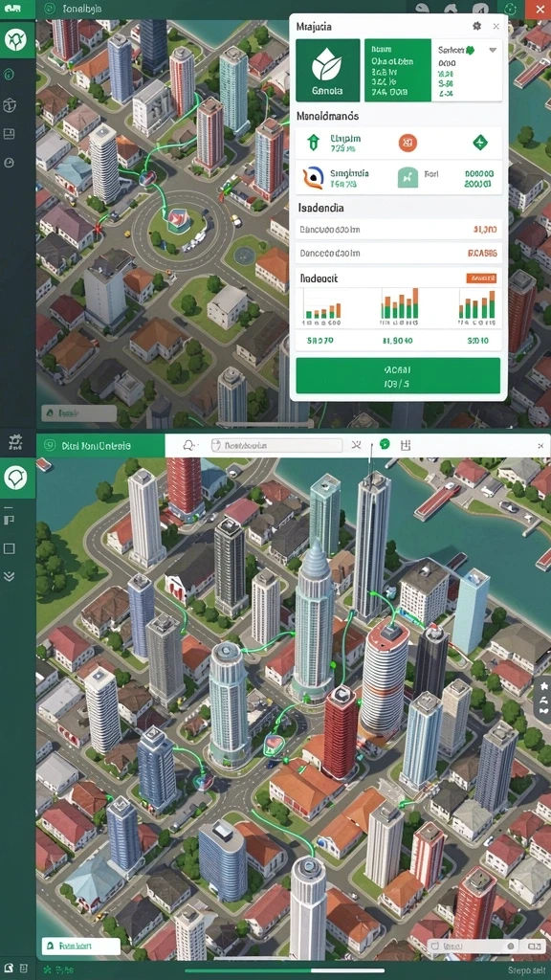Focus the search field in bottom window toolbar
The width and height of the screenshot is (551, 980).
click(276, 446)
